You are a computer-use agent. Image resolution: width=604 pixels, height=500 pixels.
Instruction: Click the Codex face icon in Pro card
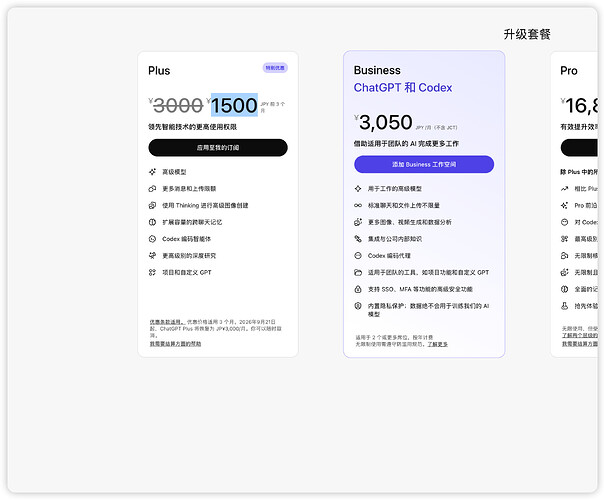pos(564,222)
